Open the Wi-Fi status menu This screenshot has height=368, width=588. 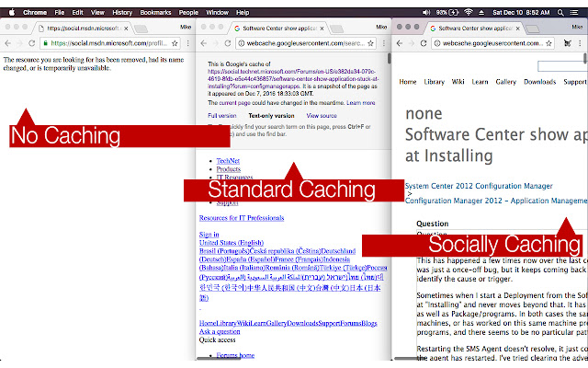click(x=469, y=12)
